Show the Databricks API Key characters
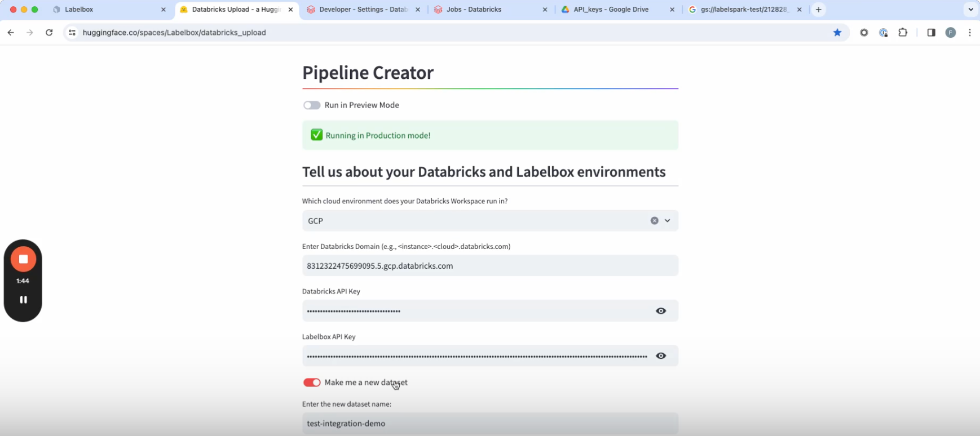 [x=661, y=311]
